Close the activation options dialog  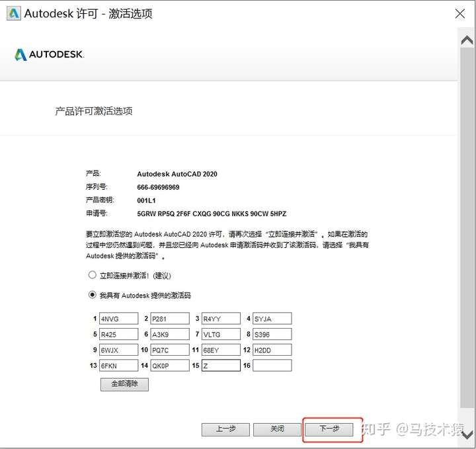460,14
